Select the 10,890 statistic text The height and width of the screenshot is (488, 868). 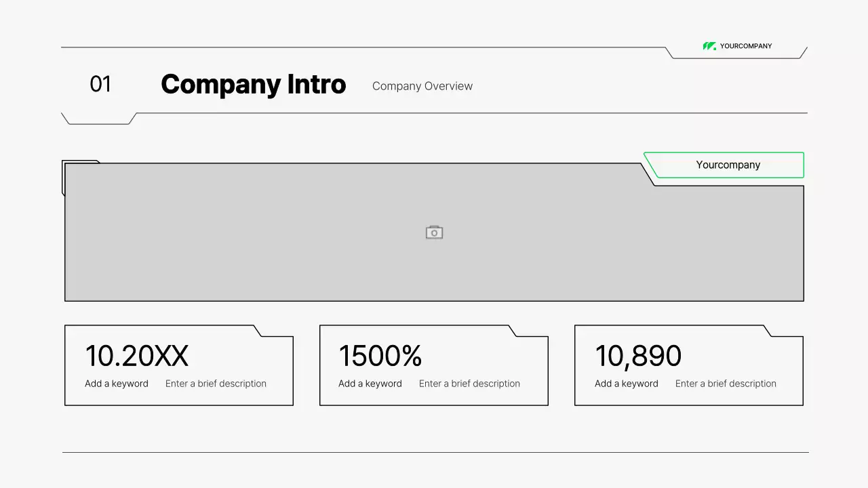coord(637,356)
